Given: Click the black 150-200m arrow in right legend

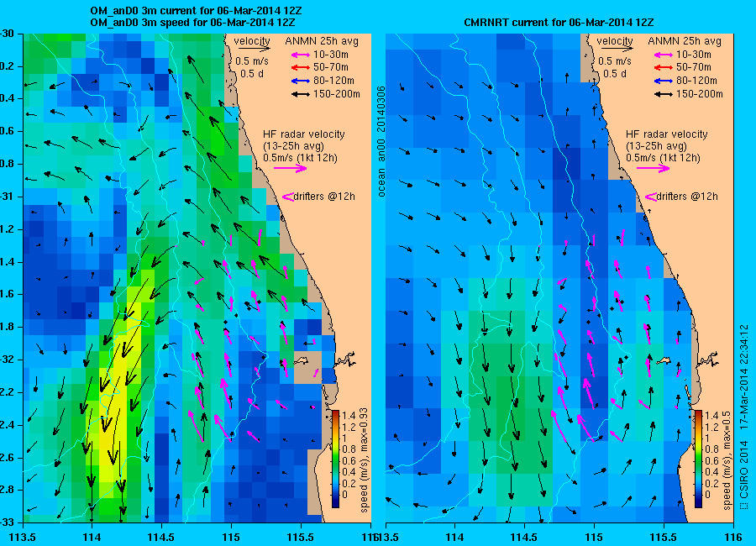Looking at the screenshot, I should pyautogui.click(x=664, y=95).
